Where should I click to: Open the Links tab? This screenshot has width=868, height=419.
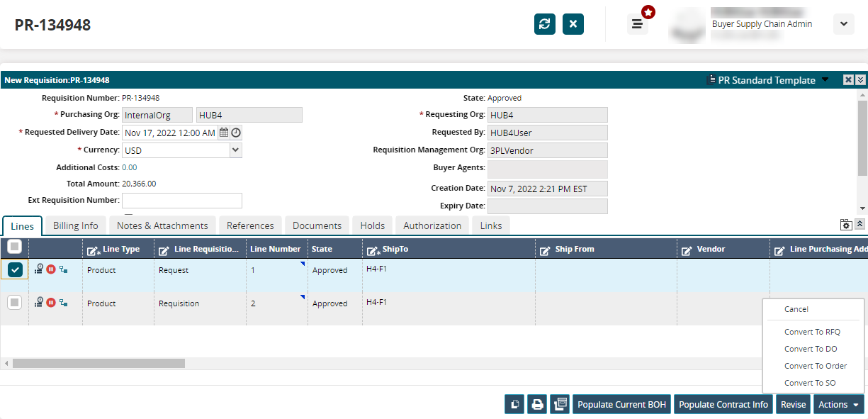[490, 225]
